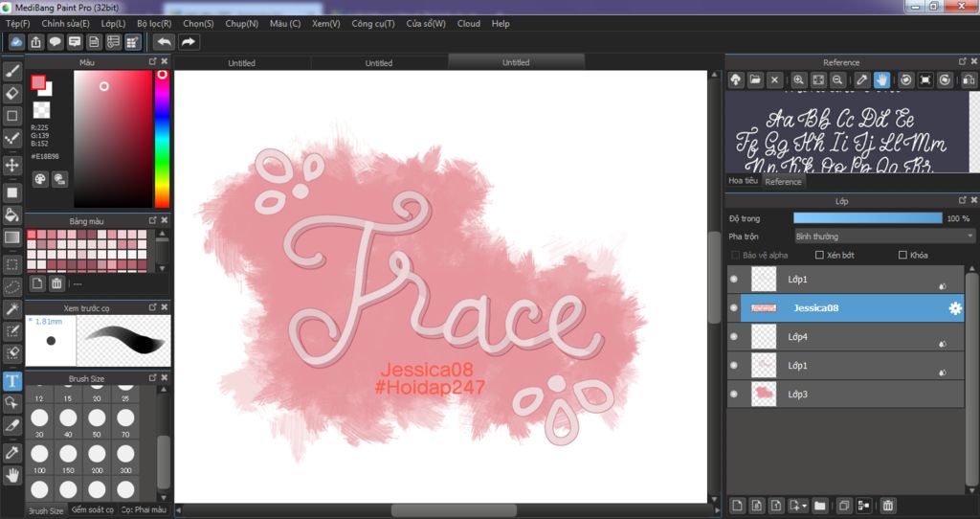Undock the Lớp panel
Viewport: 980px width, 519px height.
click(963, 200)
